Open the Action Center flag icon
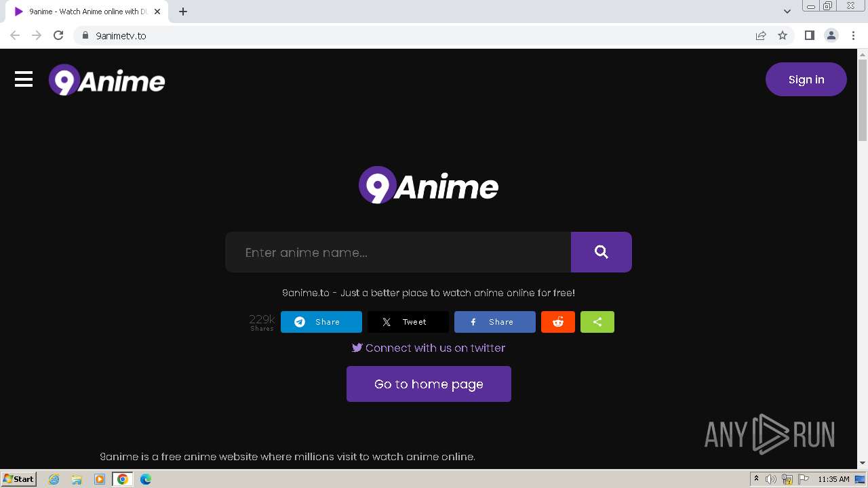The width and height of the screenshot is (868, 488). [804, 479]
